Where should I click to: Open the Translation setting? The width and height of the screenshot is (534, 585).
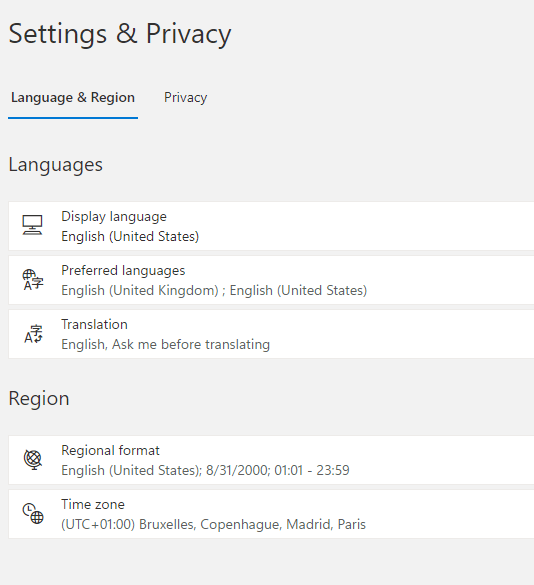pyautogui.click(x=271, y=334)
